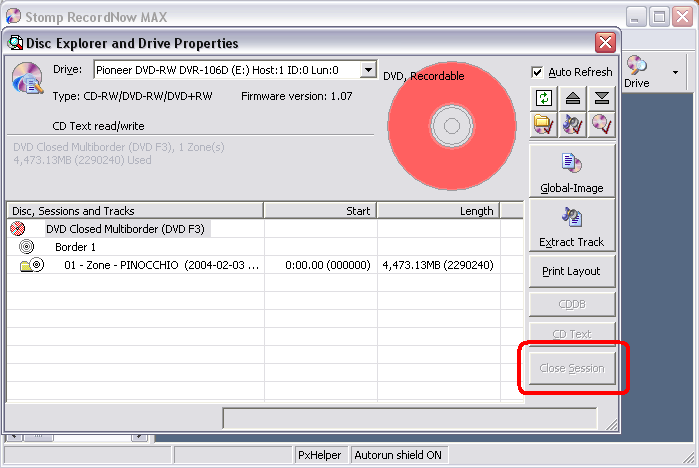Click the empty status field at dialog bottom
The height and width of the screenshot is (468, 699).
(410, 418)
